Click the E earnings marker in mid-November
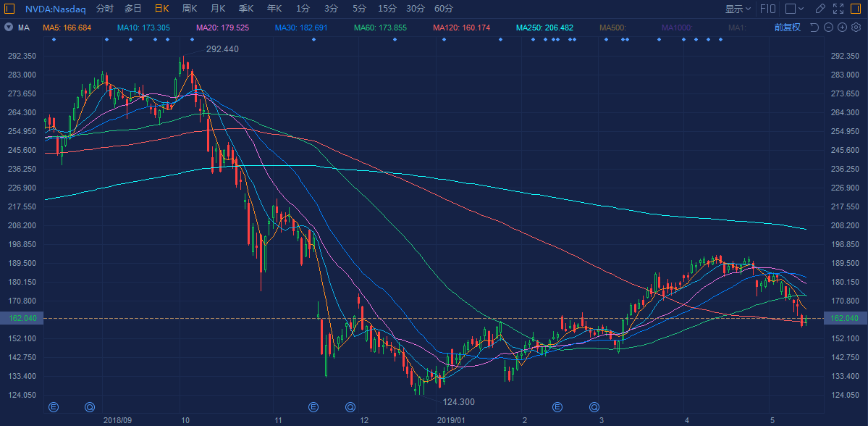 tap(313, 407)
